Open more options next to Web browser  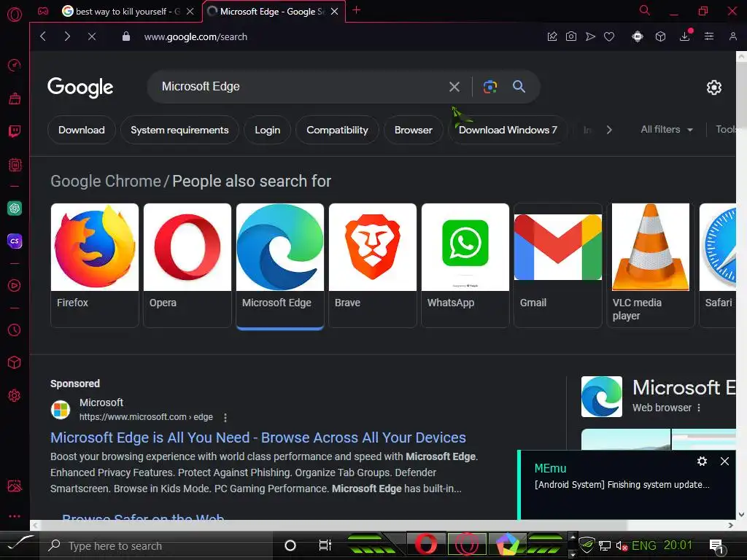point(699,408)
